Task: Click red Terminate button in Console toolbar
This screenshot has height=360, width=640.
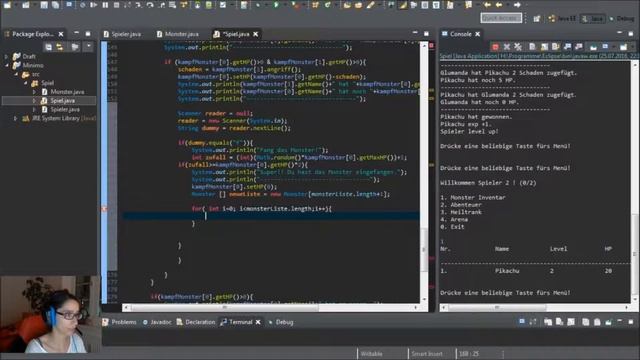Action: point(495,47)
